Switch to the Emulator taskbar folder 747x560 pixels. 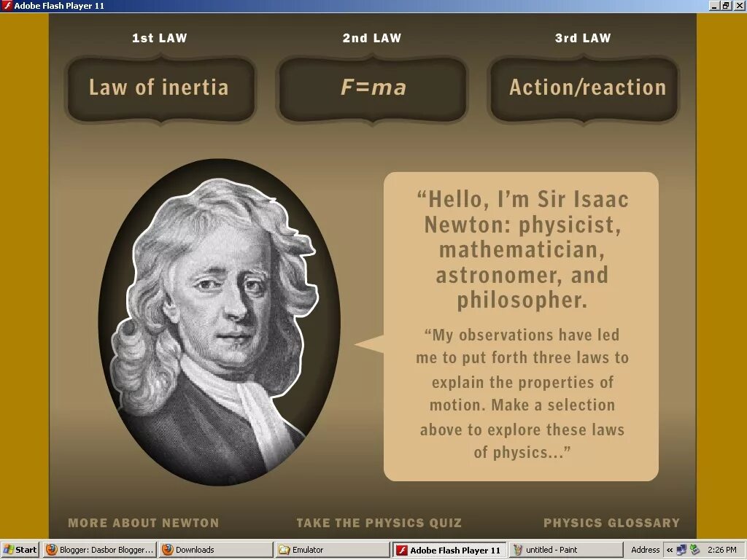click(333, 550)
